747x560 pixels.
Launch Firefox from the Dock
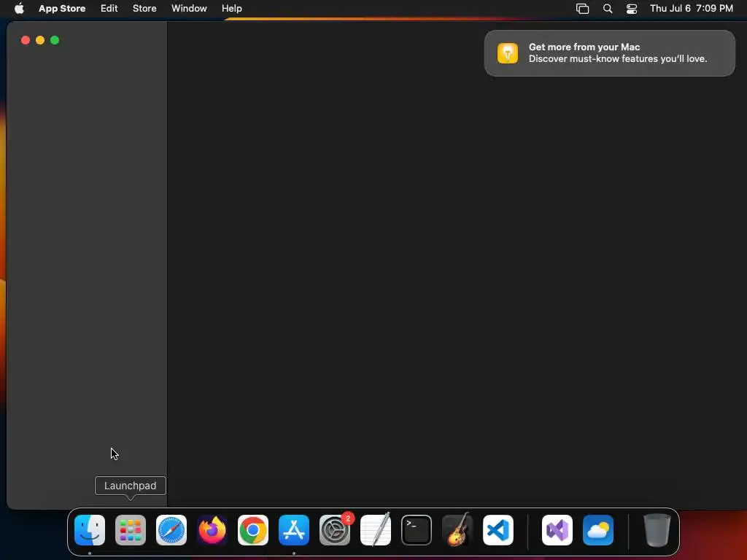pyautogui.click(x=212, y=530)
